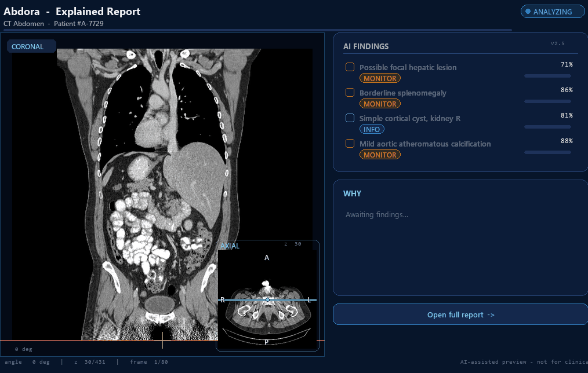
Task: Select 'Mild aortic atheromatous calcification' text
Action: (x=425, y=144)
